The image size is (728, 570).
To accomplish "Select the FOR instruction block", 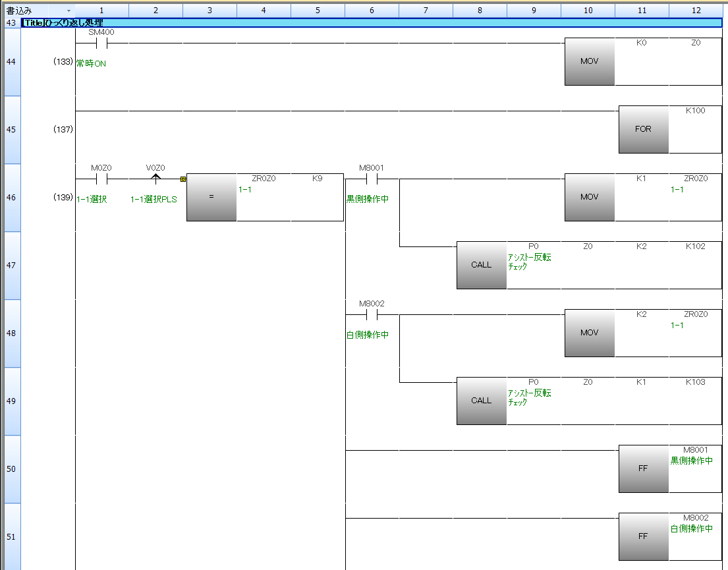I will point(643,129).
